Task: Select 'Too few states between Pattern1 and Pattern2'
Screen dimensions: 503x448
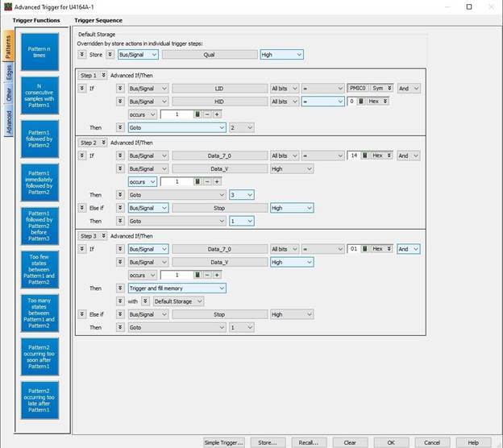Action: click(39, 269)
